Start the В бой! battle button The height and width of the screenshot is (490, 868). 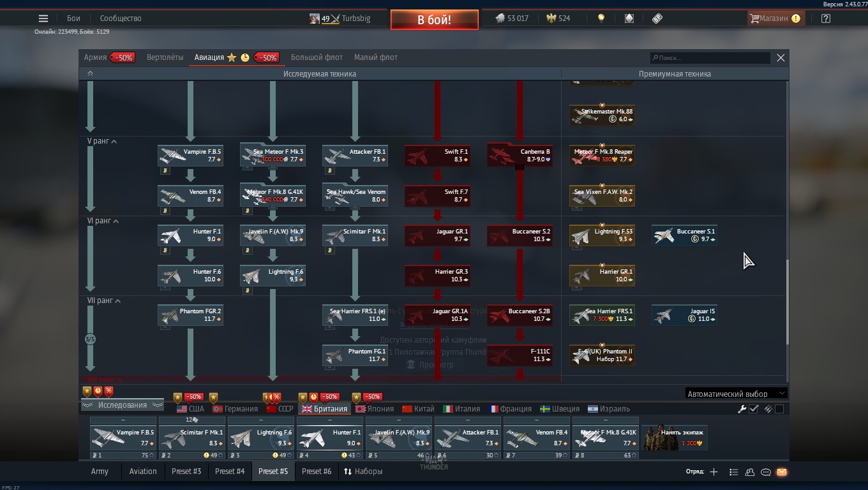tap(435, 20)
